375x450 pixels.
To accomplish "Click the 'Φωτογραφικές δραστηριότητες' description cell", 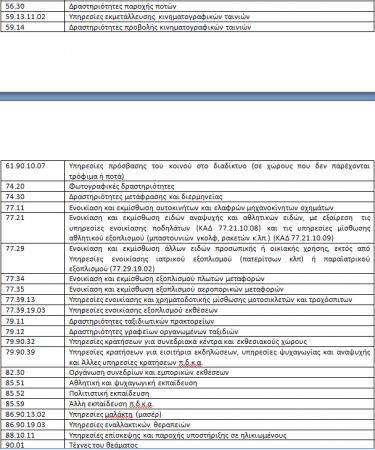I will [219, 186].
